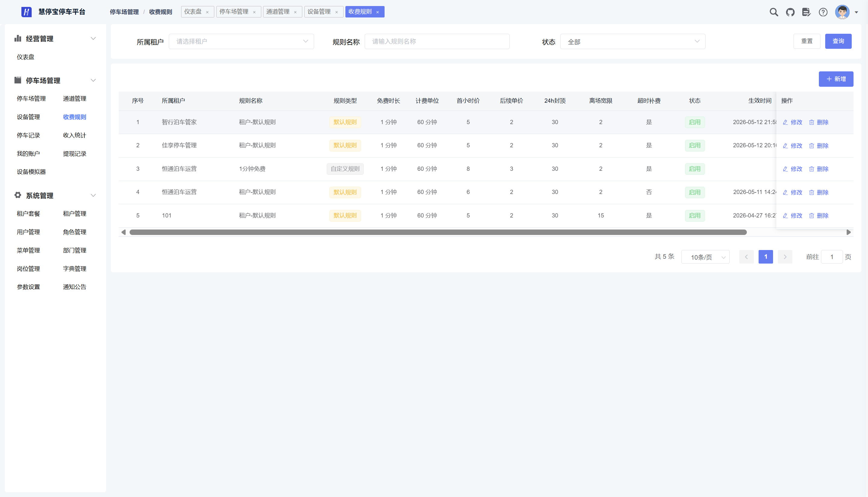Screen dimensions: 868x497
Task: Click the 新增 add rule button
Action: pyautogui.click(x=836, y=79)
